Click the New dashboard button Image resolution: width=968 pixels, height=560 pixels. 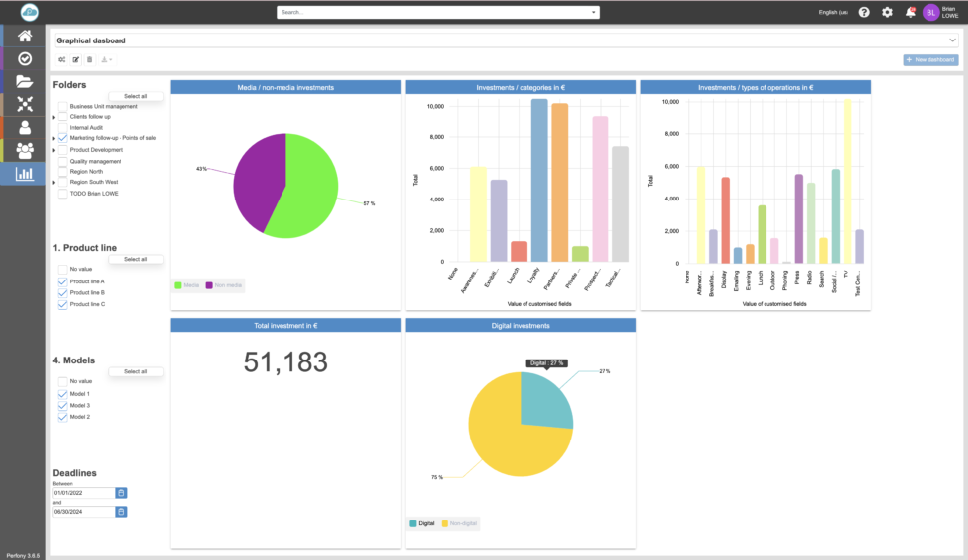point(930,60)
